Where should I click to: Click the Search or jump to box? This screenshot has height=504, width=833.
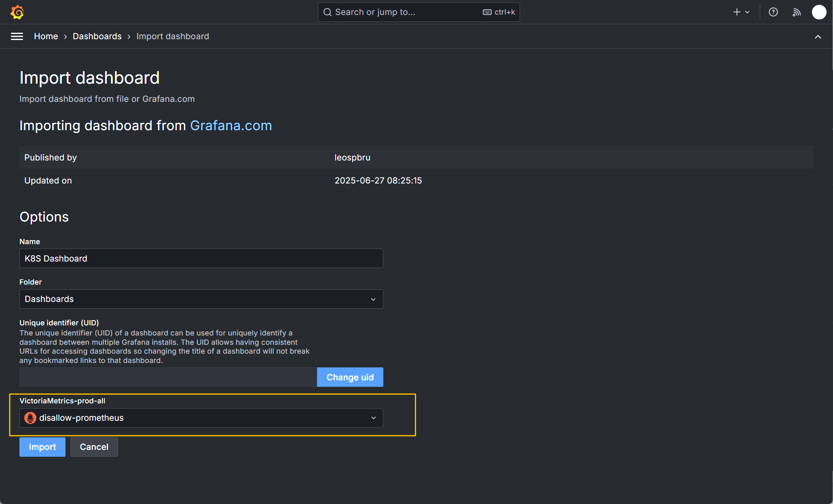[x=419, y=12]
